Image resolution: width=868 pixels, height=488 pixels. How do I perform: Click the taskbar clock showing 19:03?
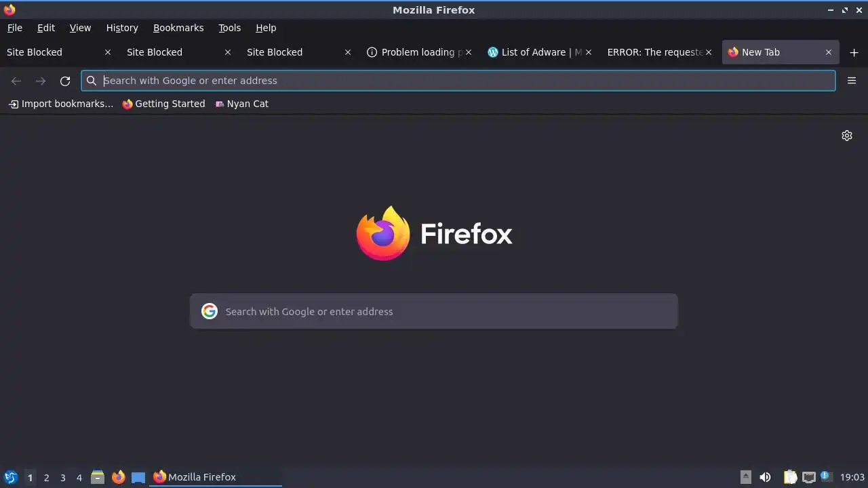pyautogui.click(x=852, y=477)
